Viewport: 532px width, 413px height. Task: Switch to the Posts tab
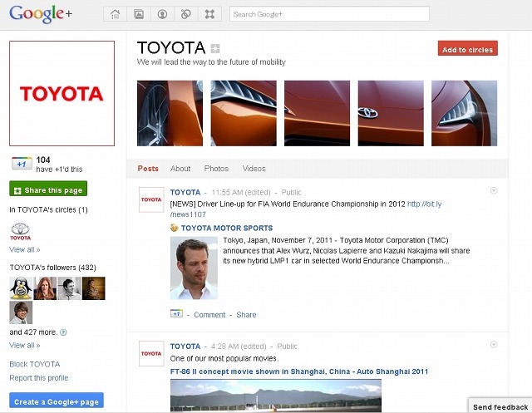[x=148, y=169]
